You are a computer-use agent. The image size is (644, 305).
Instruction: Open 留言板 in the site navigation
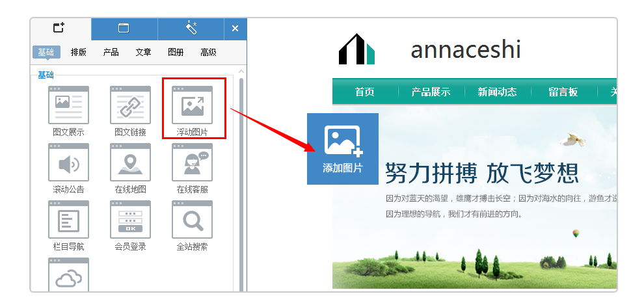(x=563, y=92)
